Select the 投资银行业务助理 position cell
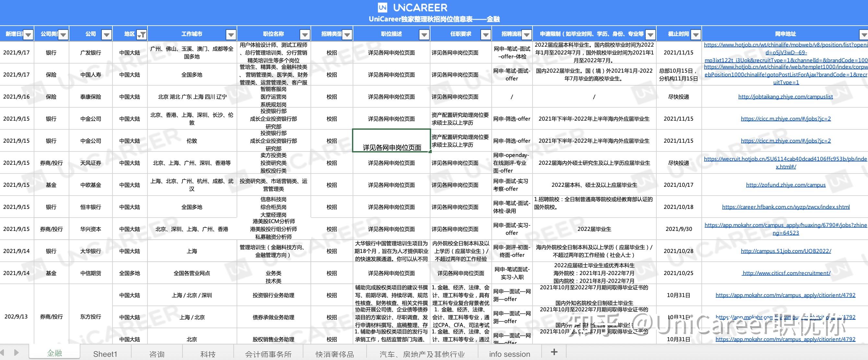 273,295
